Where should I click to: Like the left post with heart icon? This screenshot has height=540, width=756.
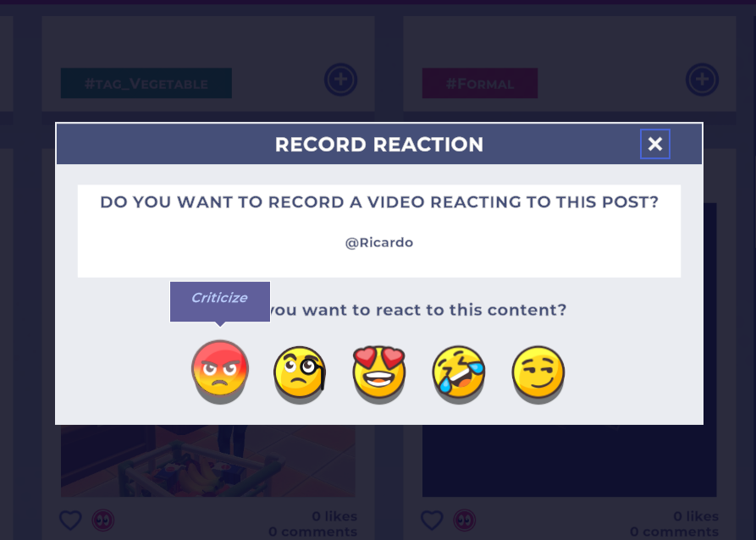71,520
